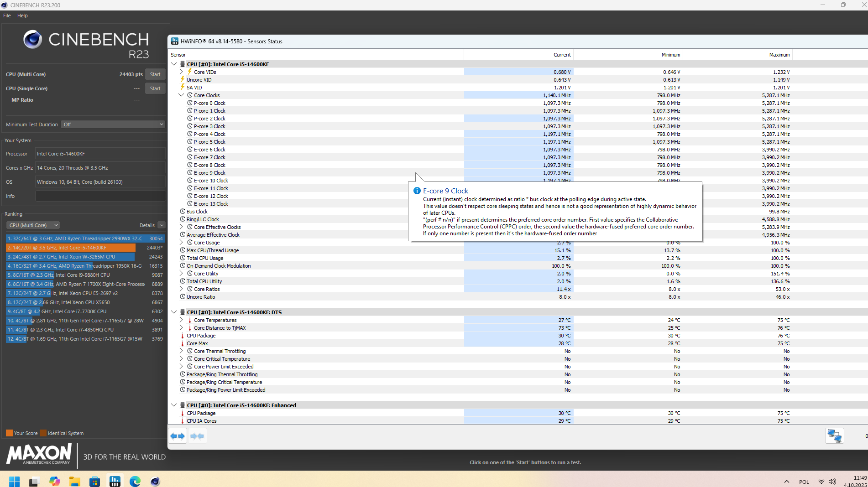Click the HWiNFO shrink layout arrows icon
The height and width of the screenshot is (487, 868).
(197, 436)
